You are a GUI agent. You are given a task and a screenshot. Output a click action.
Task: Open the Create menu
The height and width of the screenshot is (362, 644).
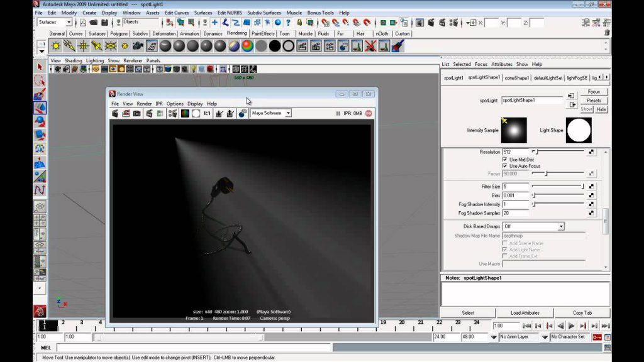click(89, 13)
